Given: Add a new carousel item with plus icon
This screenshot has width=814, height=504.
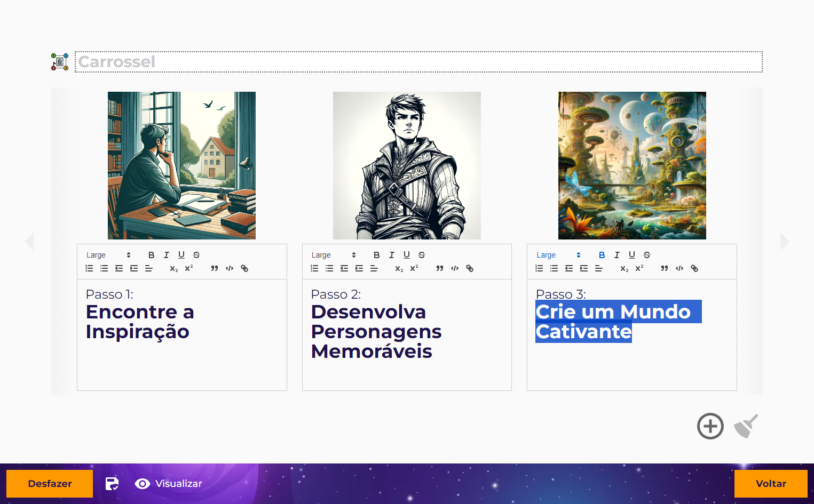Looking at the screenshot, I should click(x=710, y=426).
